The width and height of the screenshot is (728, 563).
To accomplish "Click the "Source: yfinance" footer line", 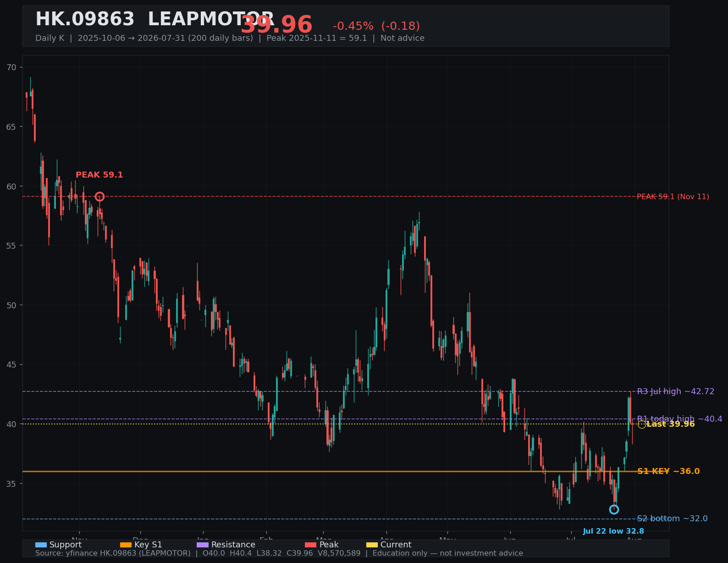I will pyautogui.click(x=279, y=553).
